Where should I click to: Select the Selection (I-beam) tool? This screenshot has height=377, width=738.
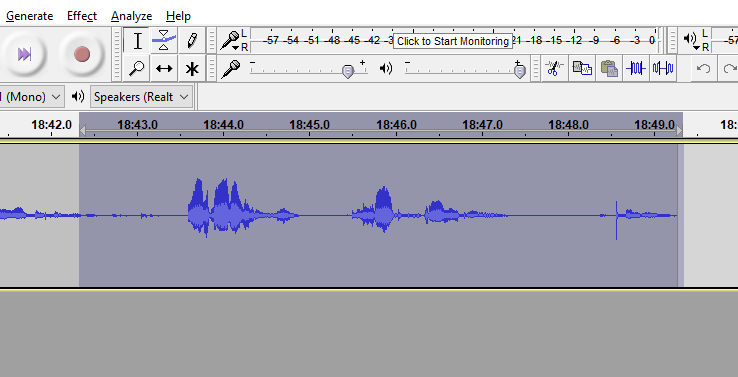tap(137, 41)
